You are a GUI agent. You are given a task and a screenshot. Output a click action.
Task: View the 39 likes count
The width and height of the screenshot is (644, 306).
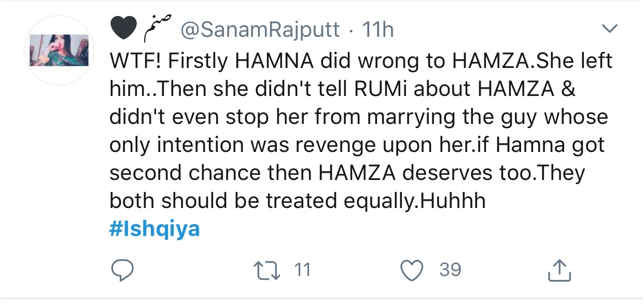450,270
